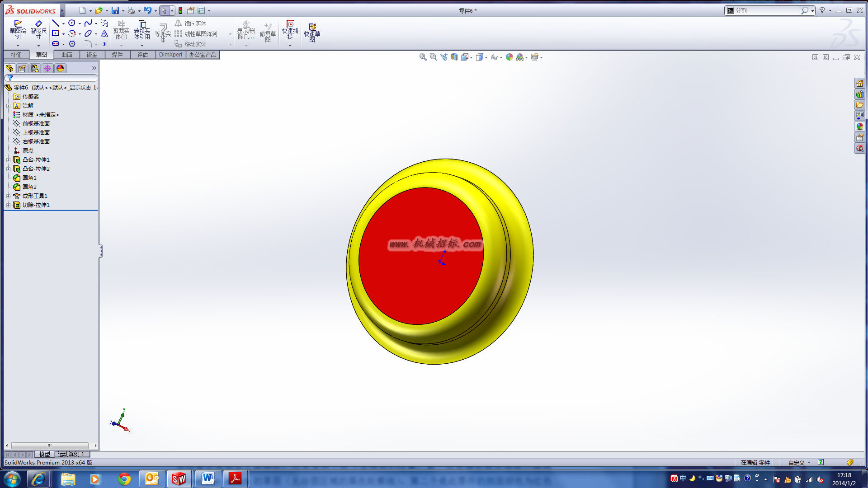Toggle the Section View icon
Image resolution: width=868 pixels, height=488 pixels.
(454, 57)
